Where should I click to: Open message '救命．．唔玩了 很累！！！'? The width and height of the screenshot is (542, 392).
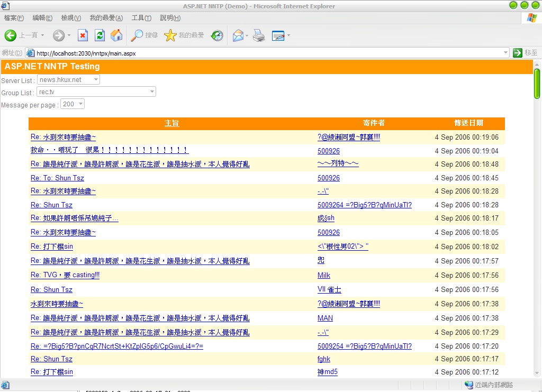(x=109, y=150)
